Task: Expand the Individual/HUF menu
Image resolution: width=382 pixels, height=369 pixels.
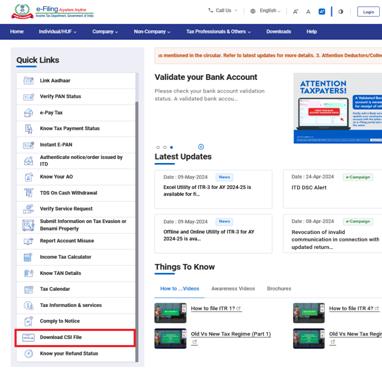Action: 57,32
